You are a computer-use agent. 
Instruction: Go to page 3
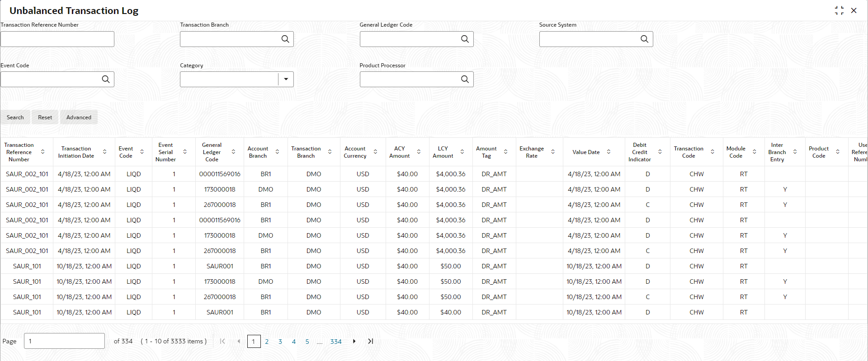280,342
